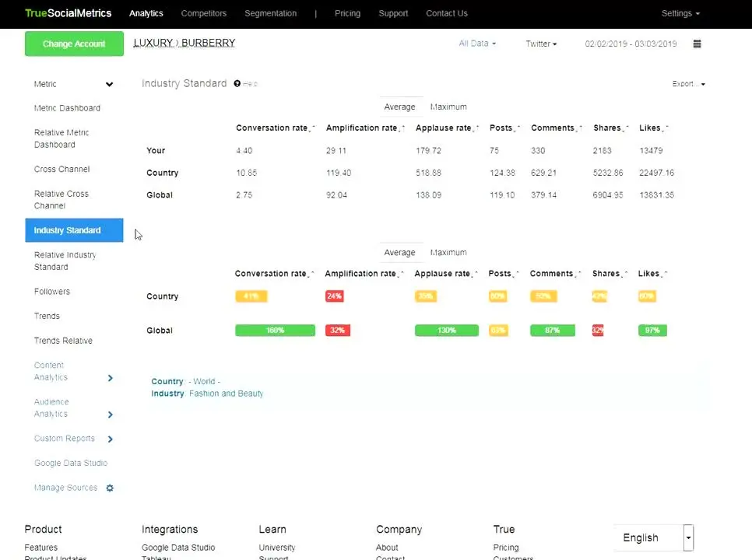Open Relative Industry Standard in sidebar
This screenshot has height=560, width=752.
pyautogui.click(x=65, y=261)
